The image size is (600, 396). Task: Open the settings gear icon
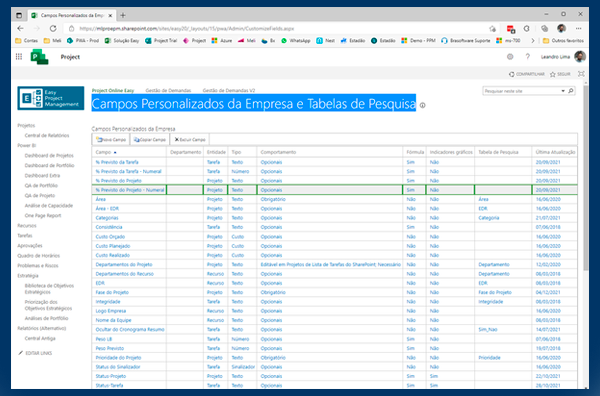tap(510, 57)
